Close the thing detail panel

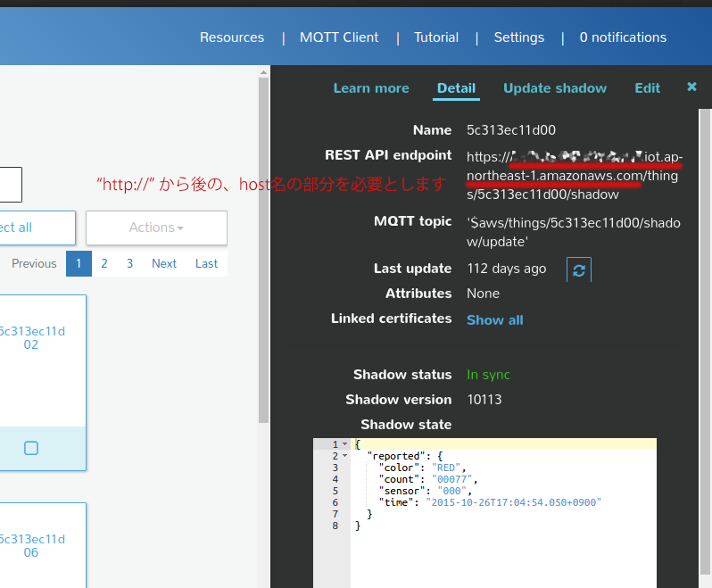[x=691, y=87]
